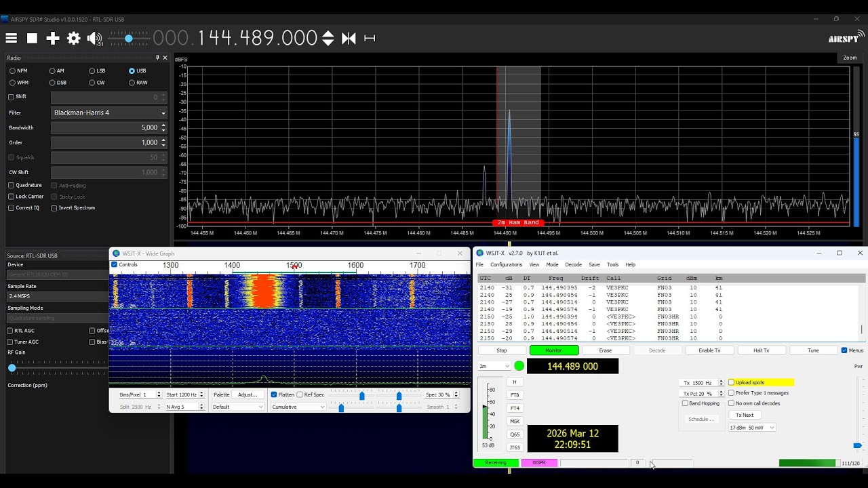Image resolution: width=868 pixels, height=488 pixels.
Task: Open SDR# settings gear icon
Action: click(74, 39)
